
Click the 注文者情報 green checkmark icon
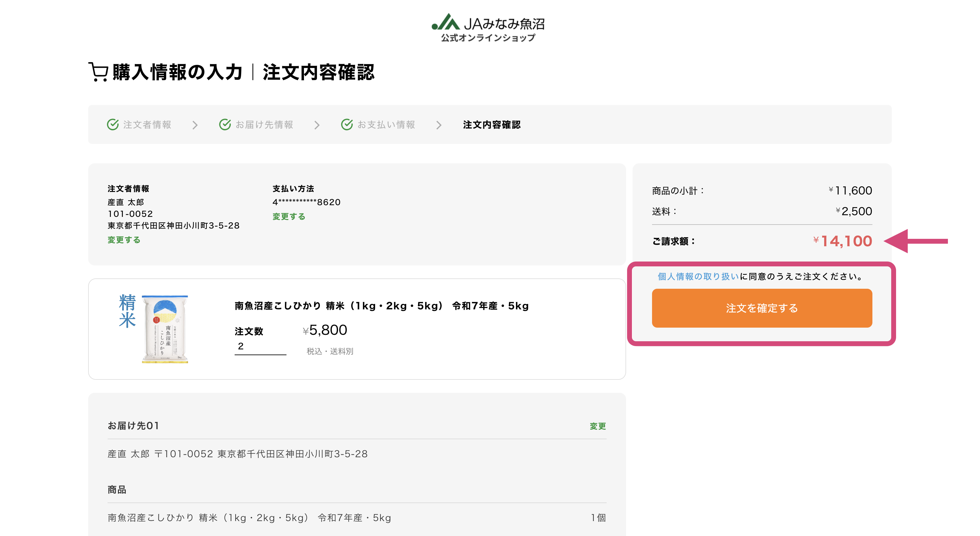click(112, 124)
